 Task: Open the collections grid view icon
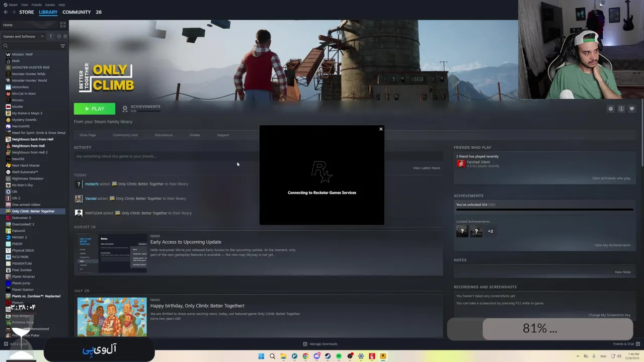pyautogui.click(x=63, y=25)
